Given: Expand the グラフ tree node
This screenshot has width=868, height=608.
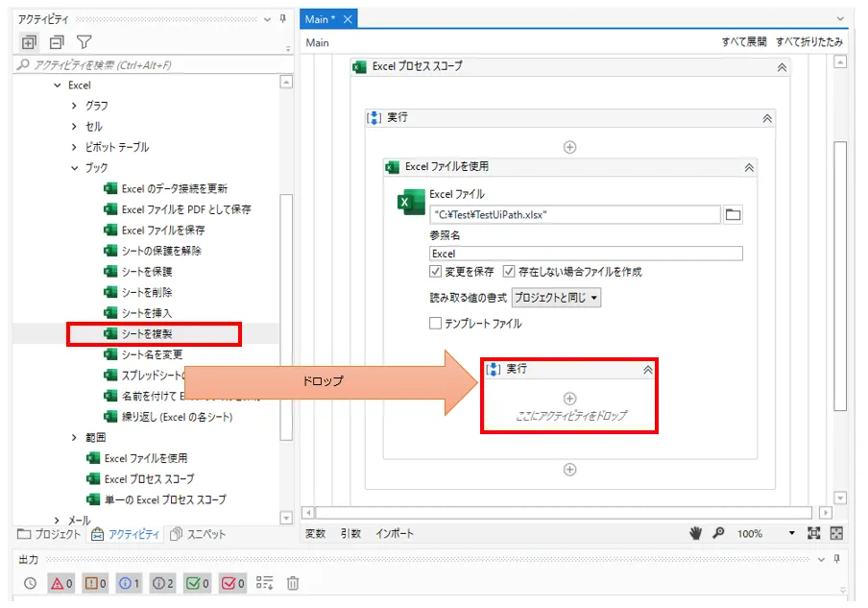Looking at the screenshot, I should [x=74, y=106].
